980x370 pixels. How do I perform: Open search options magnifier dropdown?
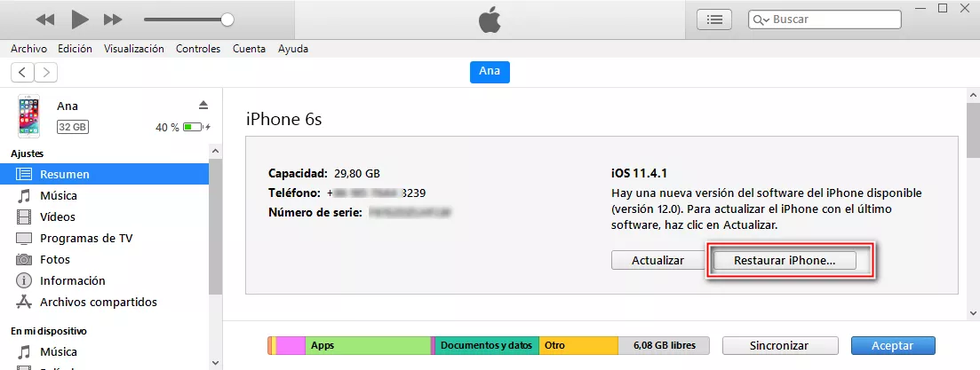761,20
